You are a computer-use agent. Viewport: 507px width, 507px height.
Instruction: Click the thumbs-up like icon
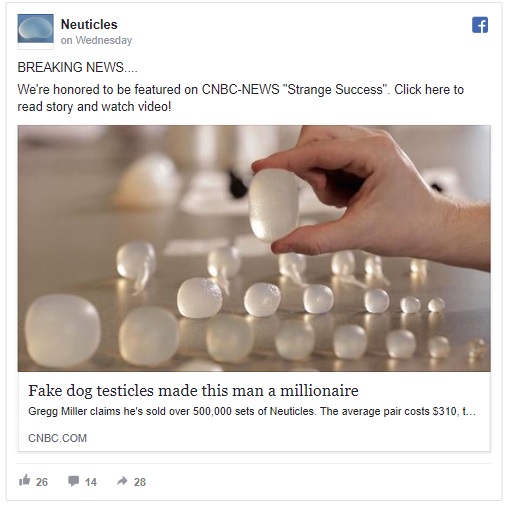click(x=25, y=480)
